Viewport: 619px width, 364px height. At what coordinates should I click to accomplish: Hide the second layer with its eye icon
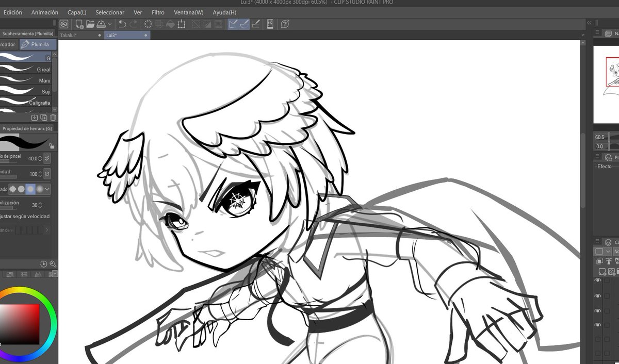[597, 296]
